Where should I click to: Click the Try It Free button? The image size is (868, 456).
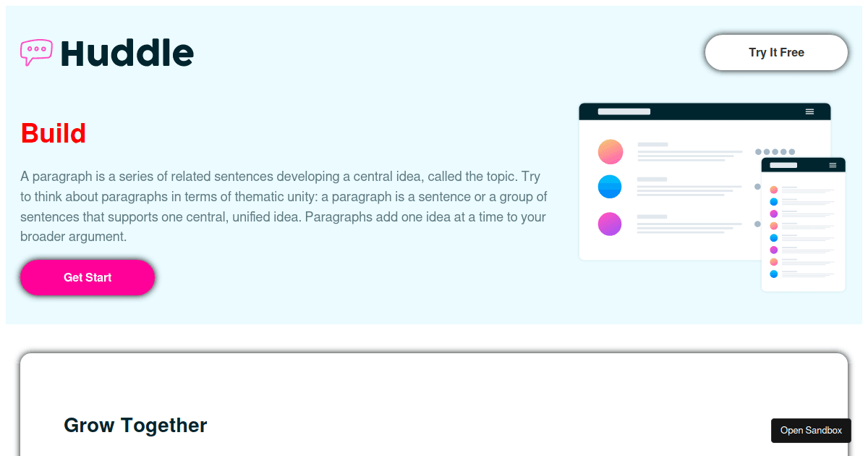tap(776, 52)
